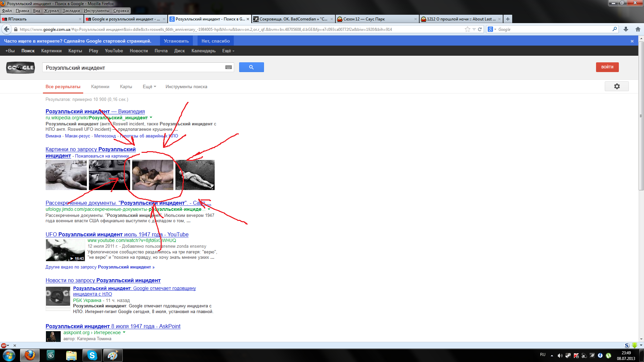Open the URL history dropdown arrow
The height and width of the screenshot is (362, 644).
coord(474,29)
